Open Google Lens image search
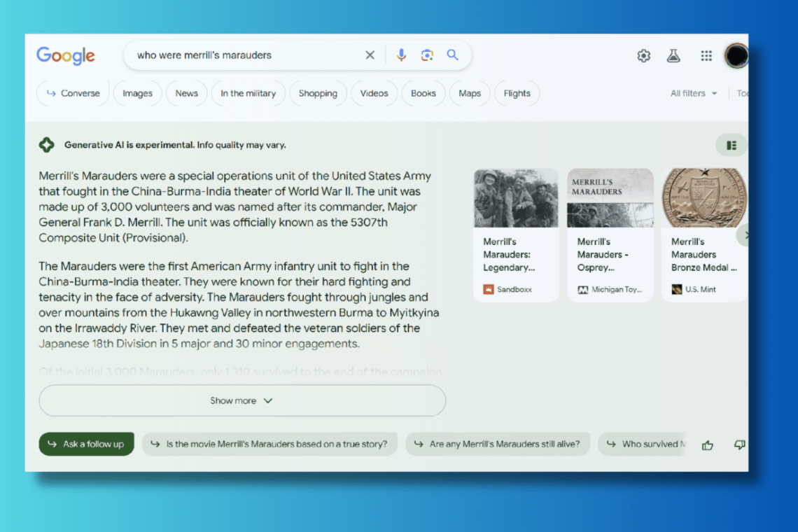The width and height of the screenshot is (798, 532). click(427, 55)
